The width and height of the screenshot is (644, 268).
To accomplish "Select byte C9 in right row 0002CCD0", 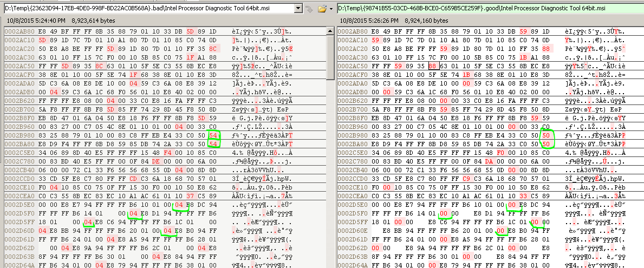I will tap(466, 179).
